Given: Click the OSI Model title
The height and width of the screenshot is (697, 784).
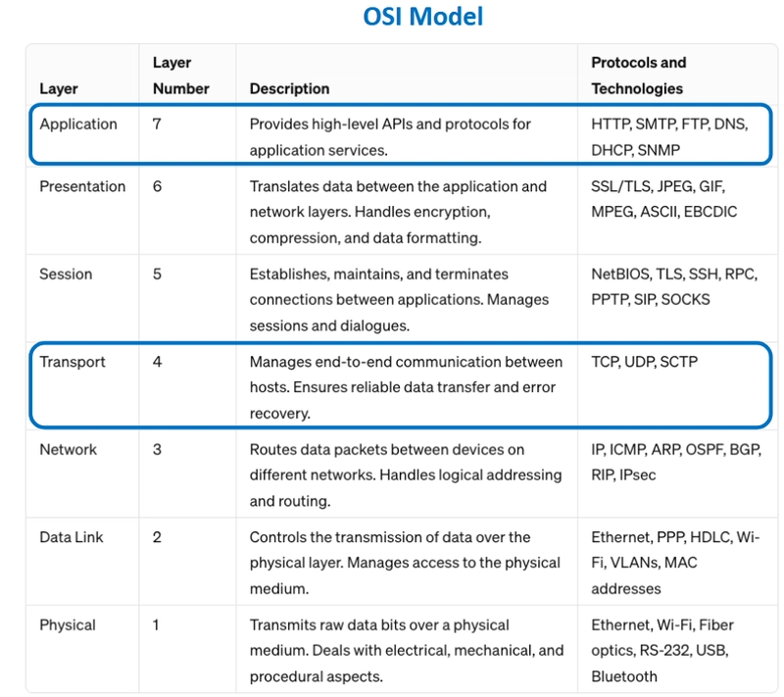Looking at the screenshot, I should (x=423, y=17).
